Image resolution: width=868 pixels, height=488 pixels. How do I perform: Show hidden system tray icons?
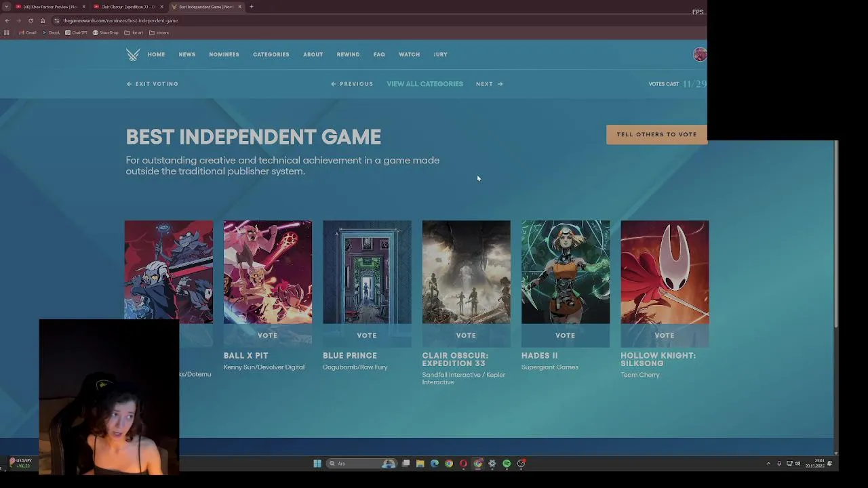pos(768,464)
